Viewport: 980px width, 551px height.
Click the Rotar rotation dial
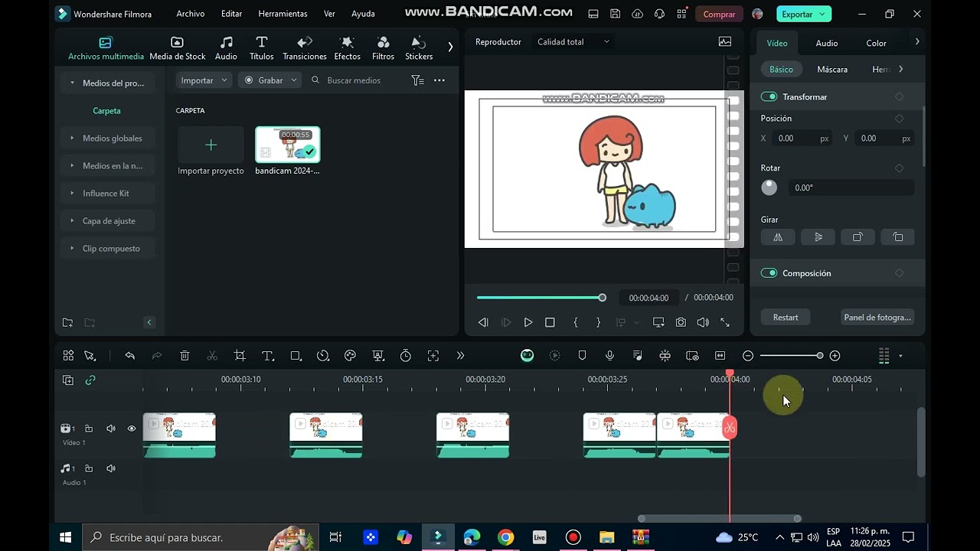coord(769,187)
